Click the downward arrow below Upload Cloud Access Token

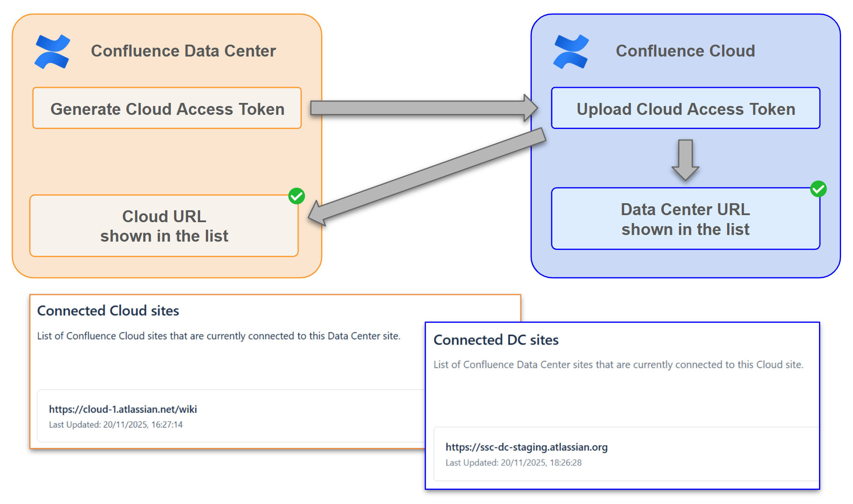click(685, 159)
